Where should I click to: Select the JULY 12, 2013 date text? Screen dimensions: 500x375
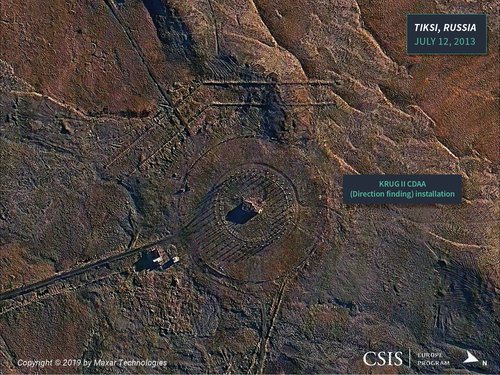(445, 41)
